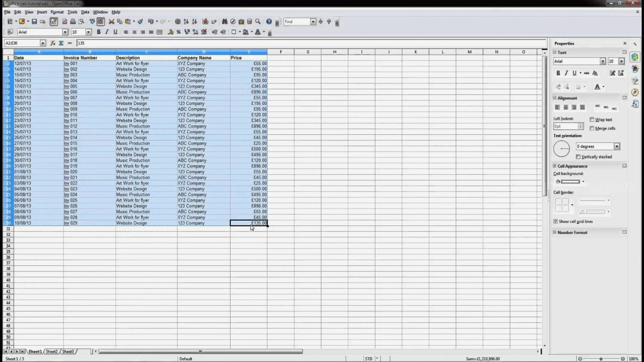Open the Find & Replace icon
The width and height of the screenshot is (644, 362).
click(x=225, y=21)
